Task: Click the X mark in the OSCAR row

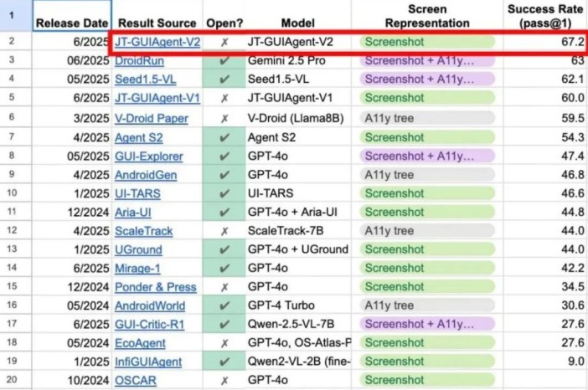Action: [224, 380]
